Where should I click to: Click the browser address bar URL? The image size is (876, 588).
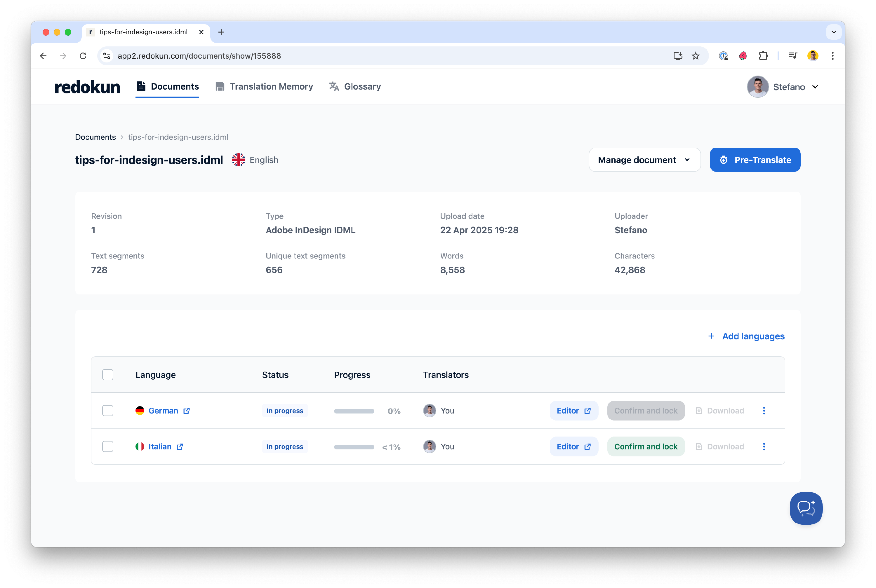click(199, 56)
